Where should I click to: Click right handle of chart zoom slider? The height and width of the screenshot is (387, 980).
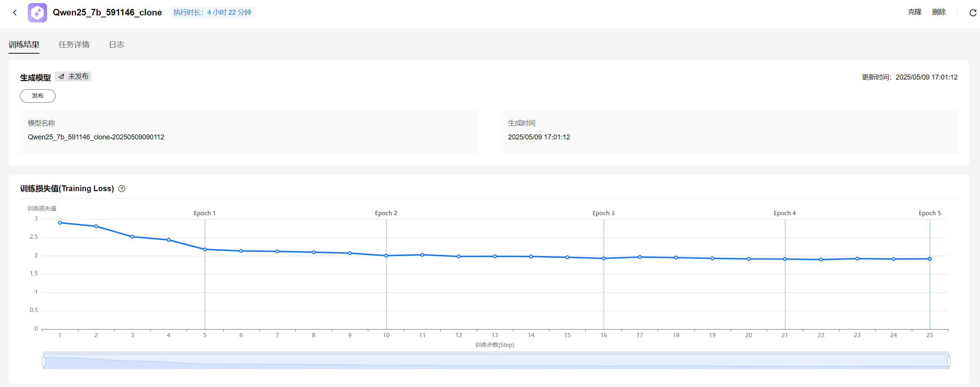coord(949,362)
